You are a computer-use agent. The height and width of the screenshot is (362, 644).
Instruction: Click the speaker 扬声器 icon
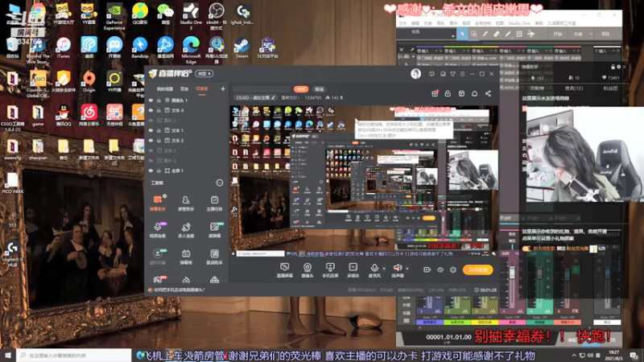coord(397,268)
